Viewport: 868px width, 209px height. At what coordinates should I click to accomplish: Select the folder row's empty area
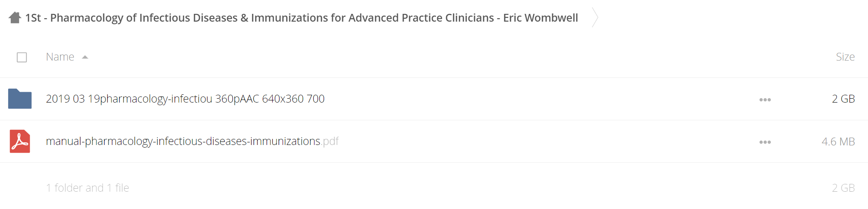click(540, 99)
